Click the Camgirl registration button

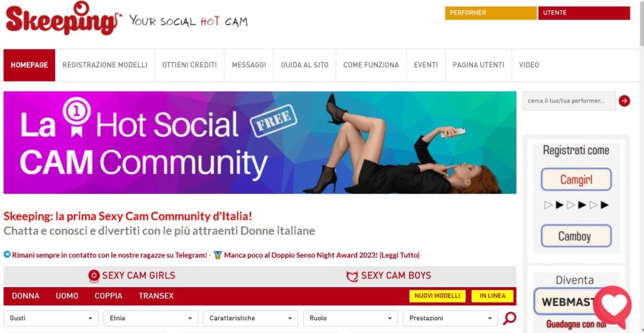pos(576,180)
